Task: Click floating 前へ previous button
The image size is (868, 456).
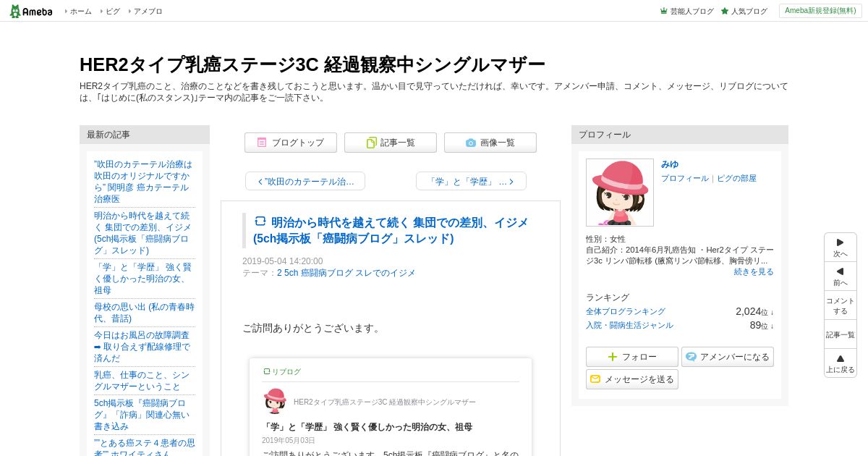Action: point(841,276)
